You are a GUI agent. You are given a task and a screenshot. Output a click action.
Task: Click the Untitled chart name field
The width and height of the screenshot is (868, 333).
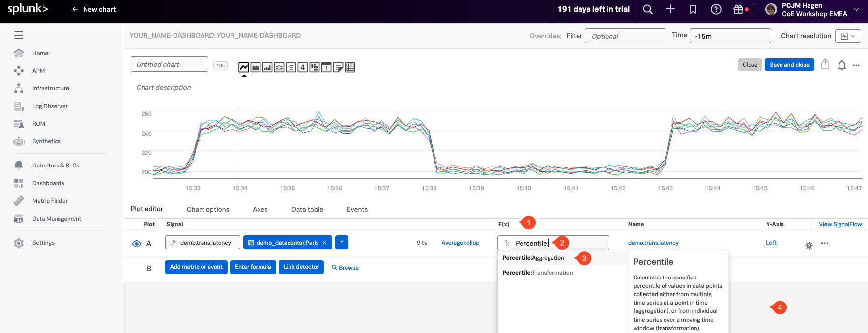click(x=169, y=64)
